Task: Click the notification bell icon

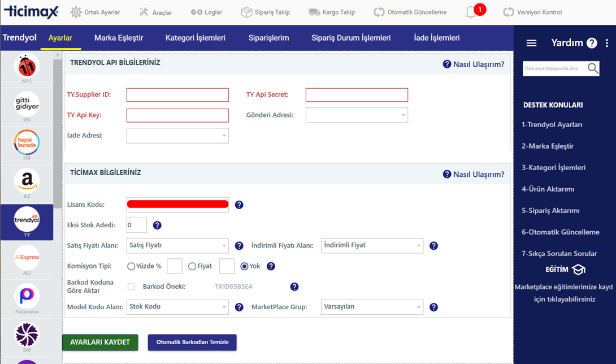Action: tap(471, 12)
